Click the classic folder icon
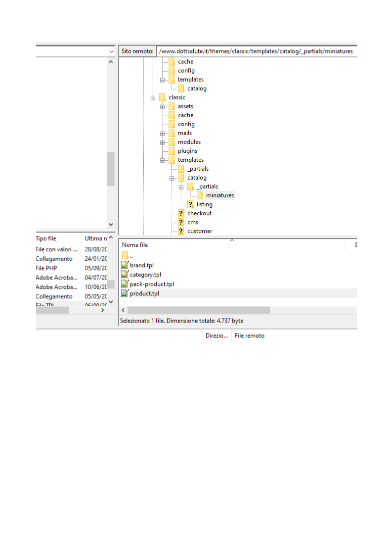 (x=163, y=97)
